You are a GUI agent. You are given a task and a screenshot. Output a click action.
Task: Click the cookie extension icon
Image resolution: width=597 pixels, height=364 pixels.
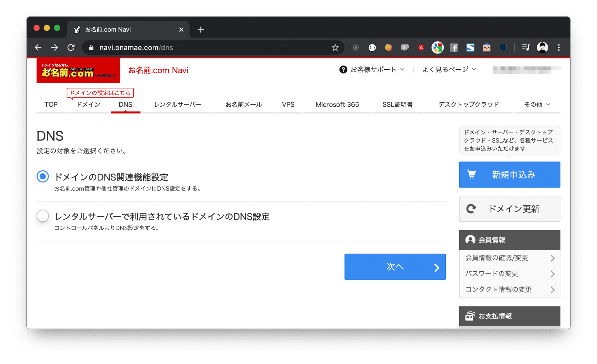click(x=388, y=48)
